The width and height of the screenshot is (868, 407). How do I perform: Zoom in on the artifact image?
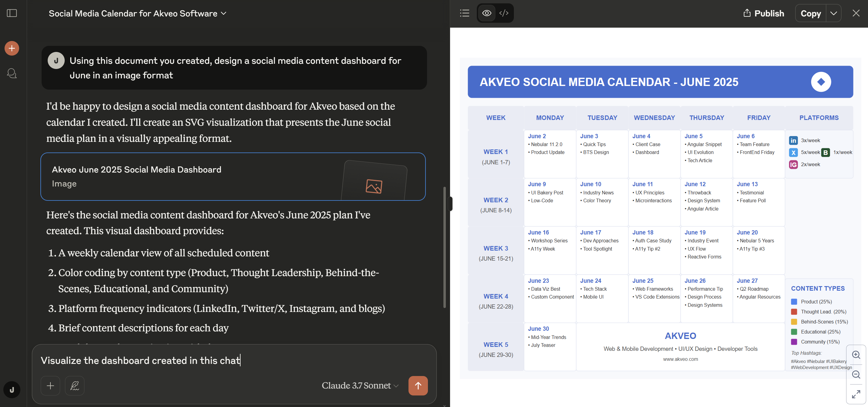856,355
